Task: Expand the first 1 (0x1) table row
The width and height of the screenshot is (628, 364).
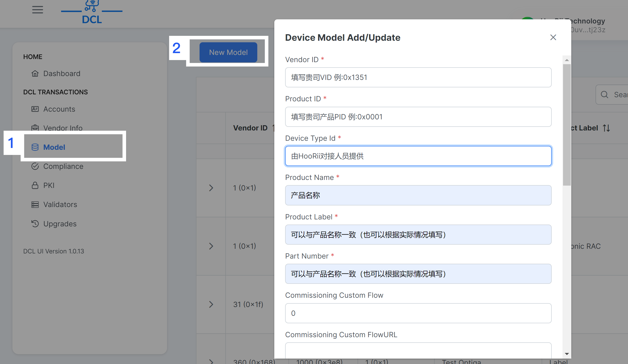Action: [x=211, y=188]
